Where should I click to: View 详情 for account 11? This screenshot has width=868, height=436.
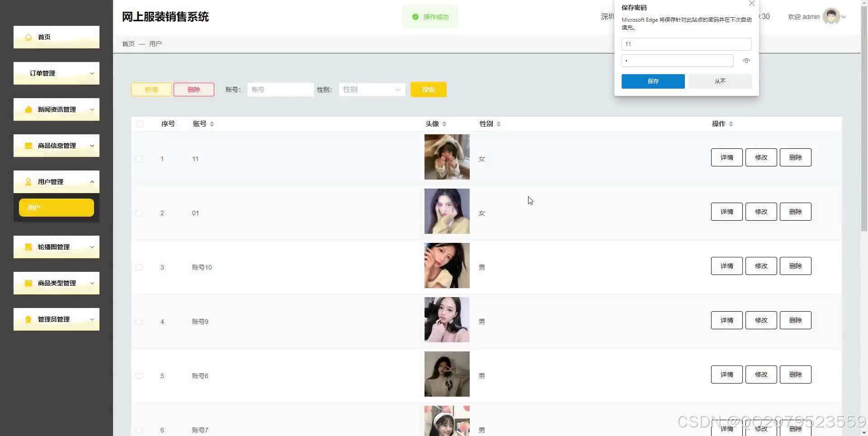pos(727,157)
